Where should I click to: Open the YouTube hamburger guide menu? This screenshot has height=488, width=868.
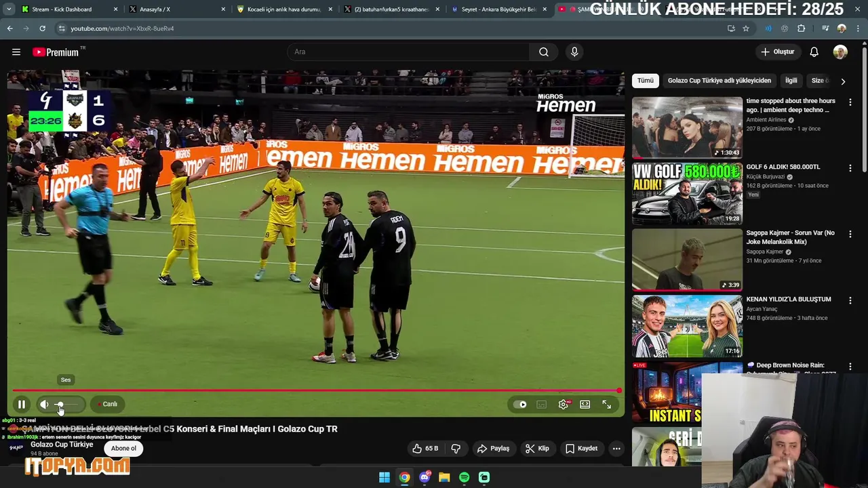[16, 52]
